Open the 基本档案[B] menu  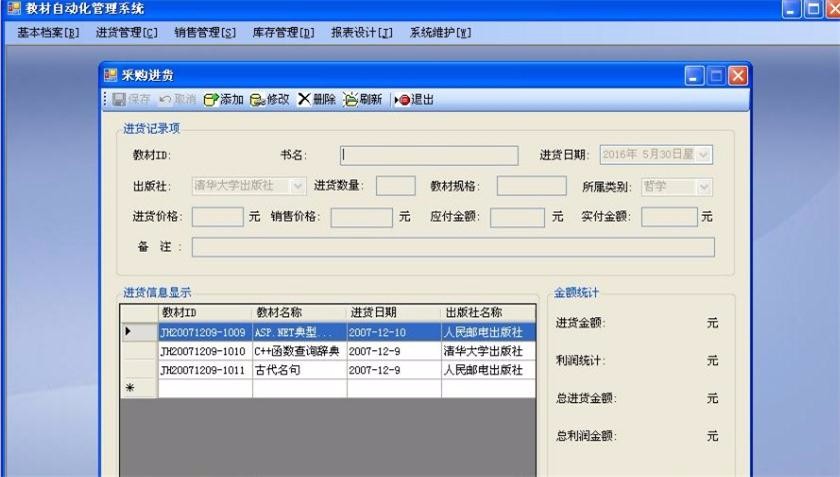pyautogui.click(x=48, y=33)
